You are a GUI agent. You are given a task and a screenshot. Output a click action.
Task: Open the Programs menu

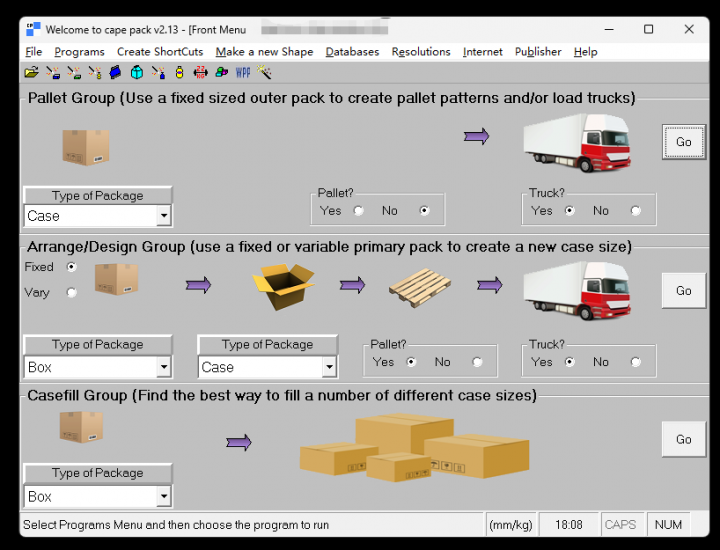click(79, 52)
